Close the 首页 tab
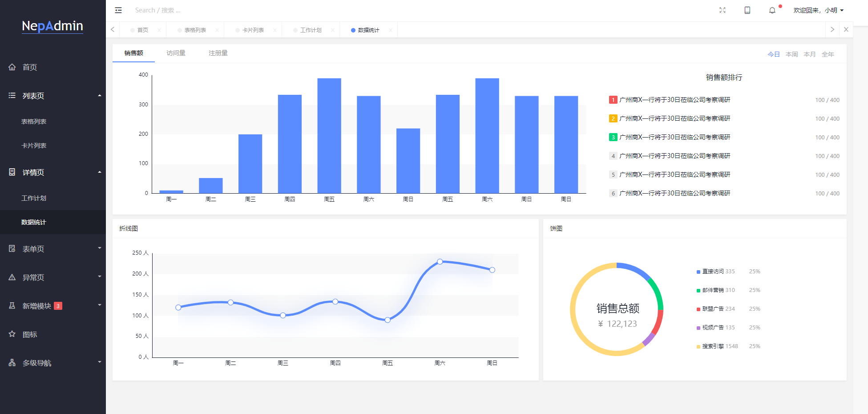The image size is (868, 414). point(159,30)
